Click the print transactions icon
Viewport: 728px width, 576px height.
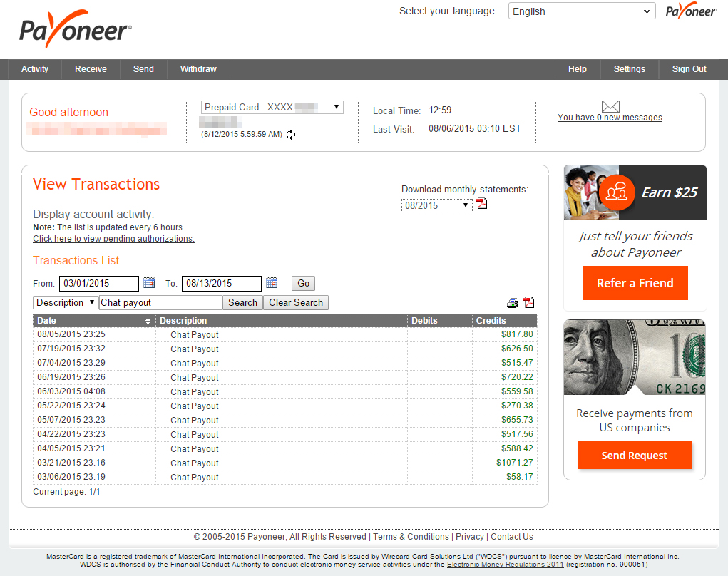(x=513, y=303)
